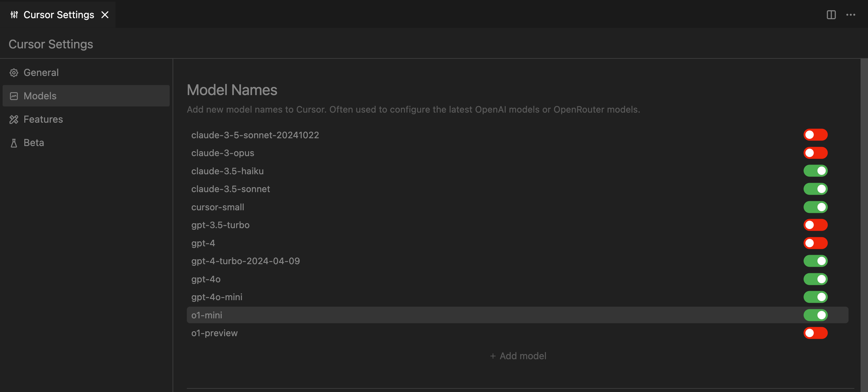Click the Beta flask icon
868x392 pixels.
click(14, 143)
